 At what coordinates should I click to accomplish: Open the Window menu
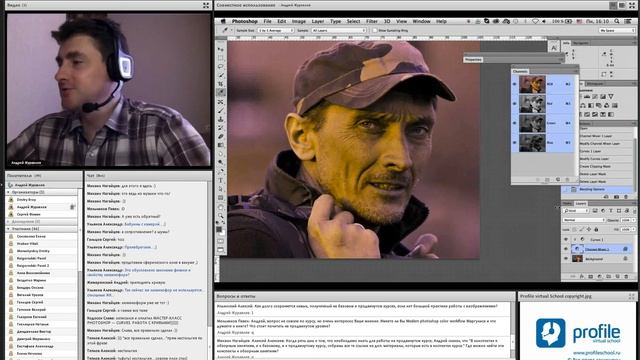pos(421,21)
